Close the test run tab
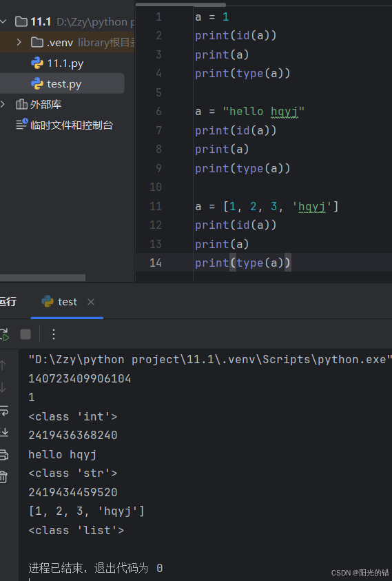This screenshot has width=392, height=581. (x=91, y=302)
